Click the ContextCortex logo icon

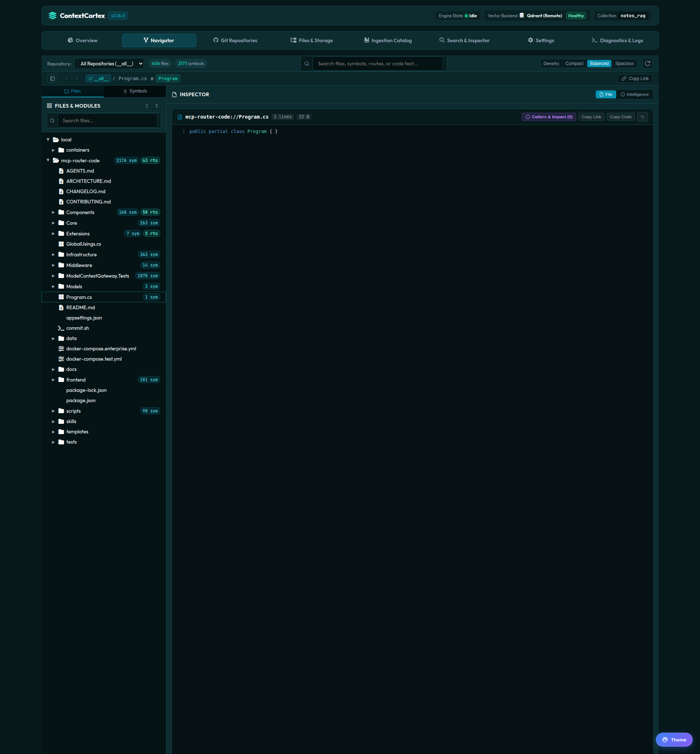point(53,15)
